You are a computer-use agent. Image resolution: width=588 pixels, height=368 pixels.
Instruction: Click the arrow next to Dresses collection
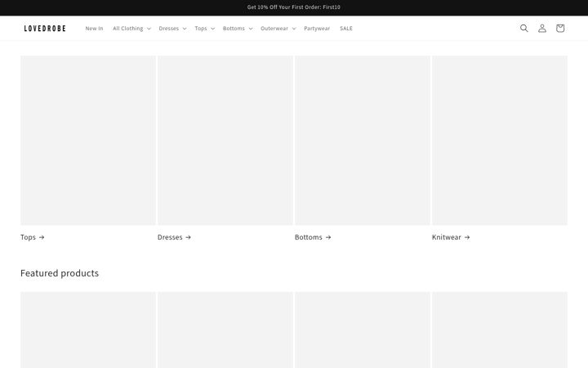point(189,237)
